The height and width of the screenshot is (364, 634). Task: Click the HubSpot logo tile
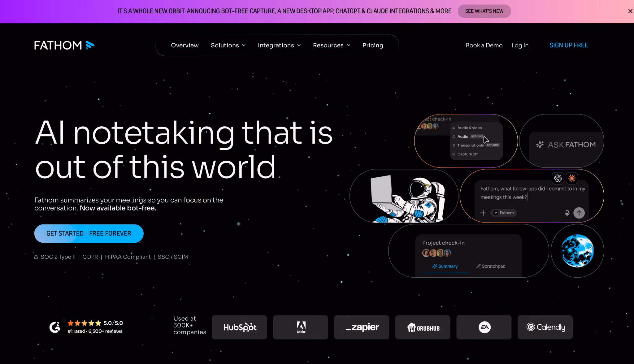coord(239,327)
